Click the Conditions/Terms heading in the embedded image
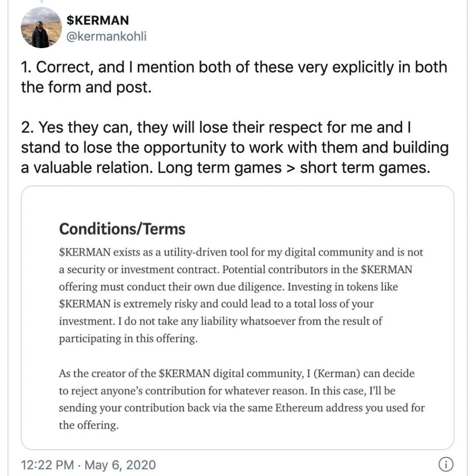 click(x=122, y=229)
